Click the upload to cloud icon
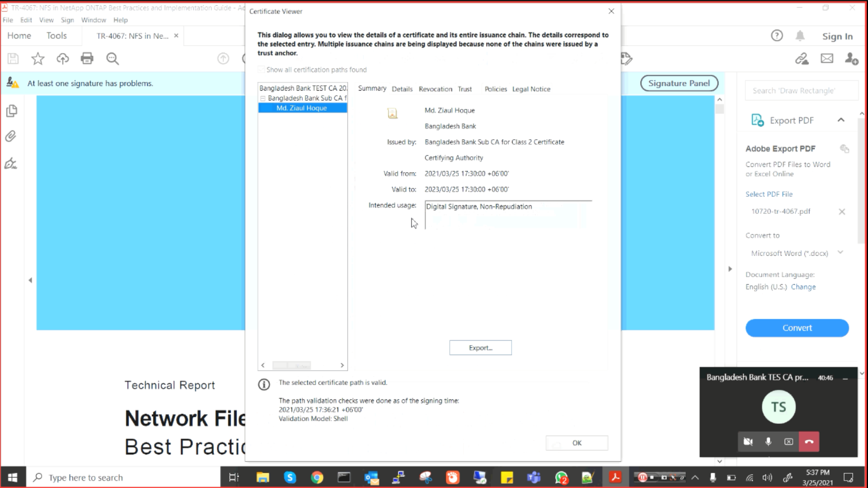This screenshot has height=488, width=868. tap(63, 58)
